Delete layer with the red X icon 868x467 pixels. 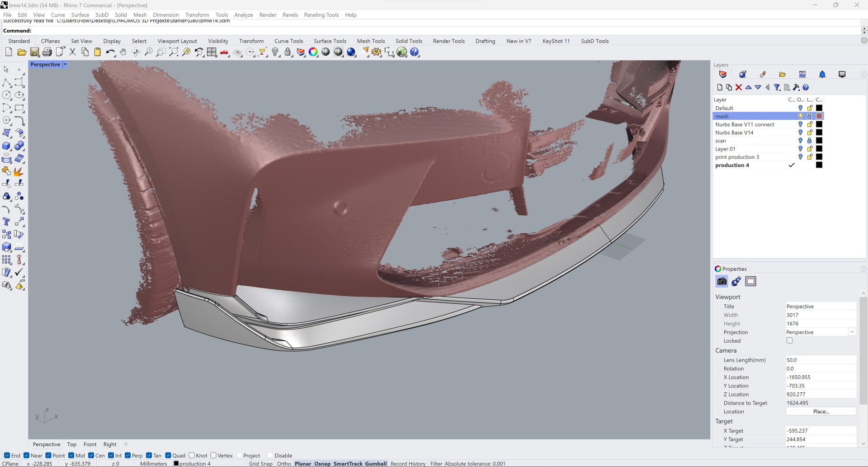click(x=739, y=87)
